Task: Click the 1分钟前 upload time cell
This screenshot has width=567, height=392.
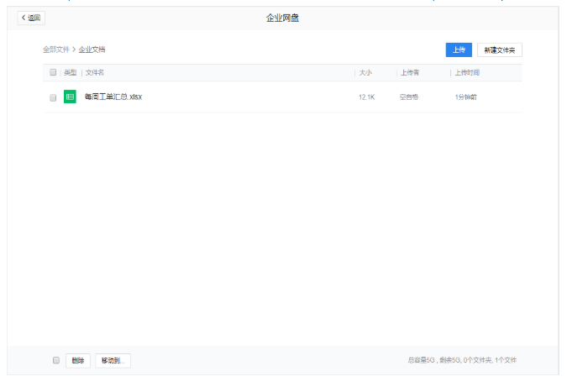Action: pos(466,97)
